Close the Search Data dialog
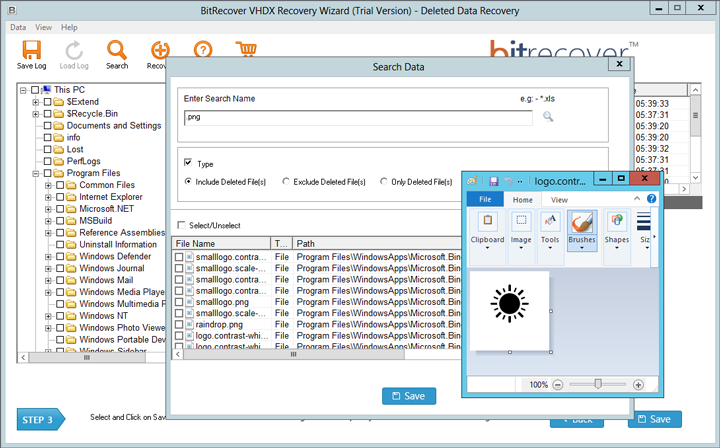This screenshot has width=720, height=448. (x=619, y=64)
